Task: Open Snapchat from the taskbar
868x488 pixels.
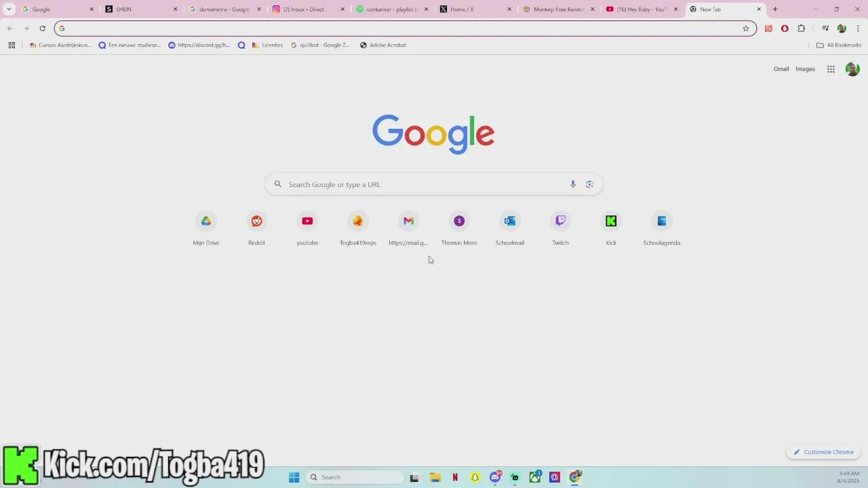Action: coord(475,477)
